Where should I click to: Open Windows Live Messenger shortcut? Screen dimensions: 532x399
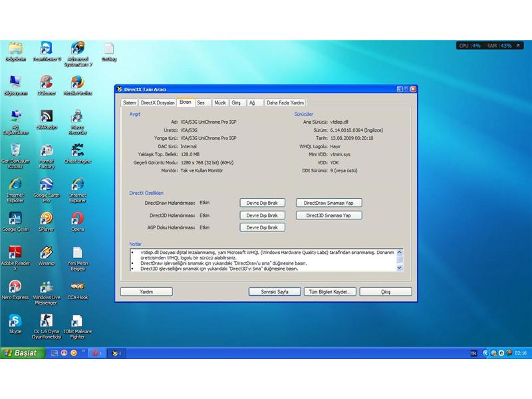(x=47, y=293)
